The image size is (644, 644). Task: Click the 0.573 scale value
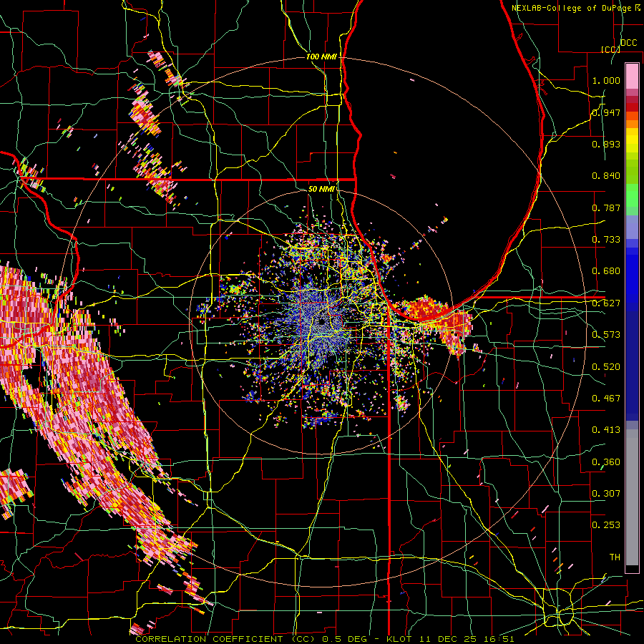606,335
